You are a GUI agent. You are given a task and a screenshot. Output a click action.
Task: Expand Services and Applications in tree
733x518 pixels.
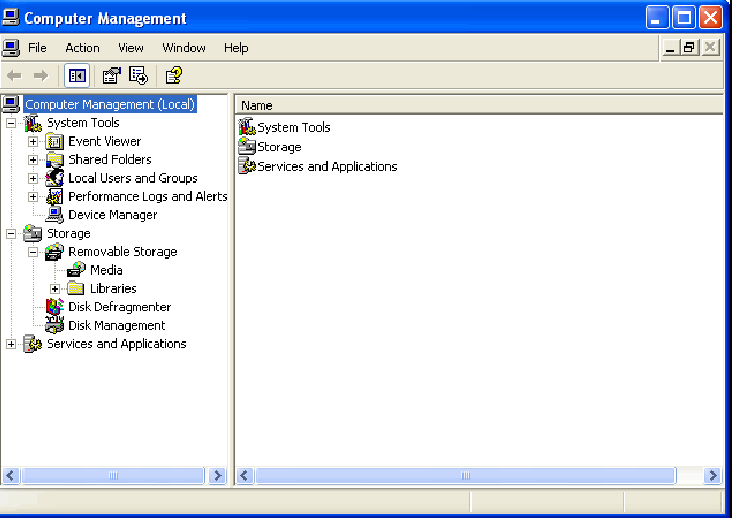pyautogui.click(x=11, y=344)
